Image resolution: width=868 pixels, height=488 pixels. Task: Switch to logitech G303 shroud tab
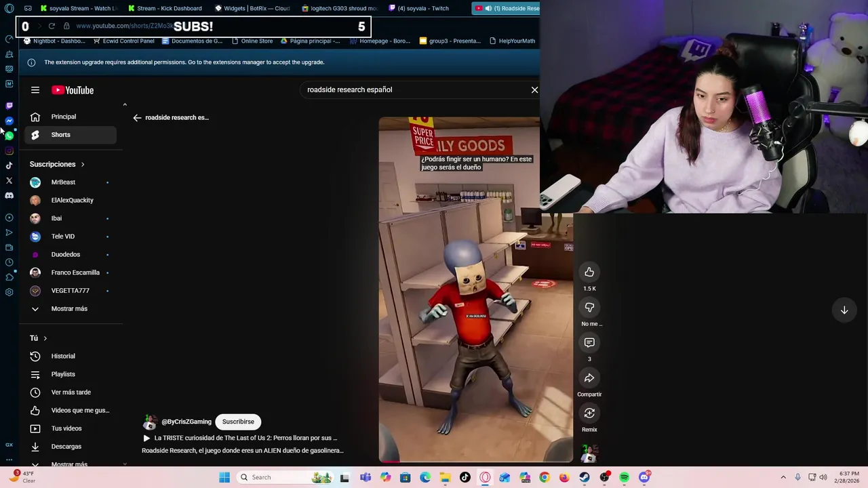338,8
